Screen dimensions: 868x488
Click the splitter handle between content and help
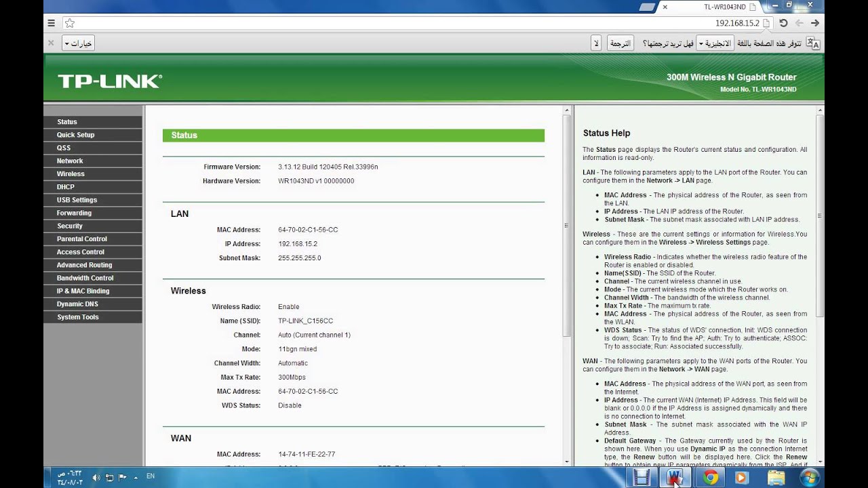(x=572, y=286)
